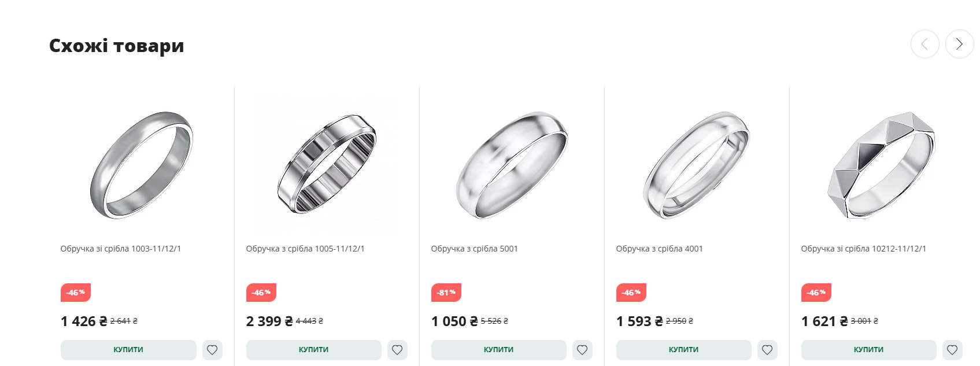Save ring 4001 to favorites
Viewport: 980px width, 366px height.
click(x=767, y=350)
